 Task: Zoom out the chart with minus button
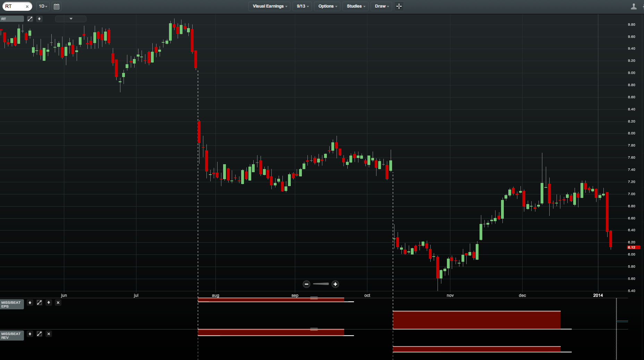pos(306,284)
